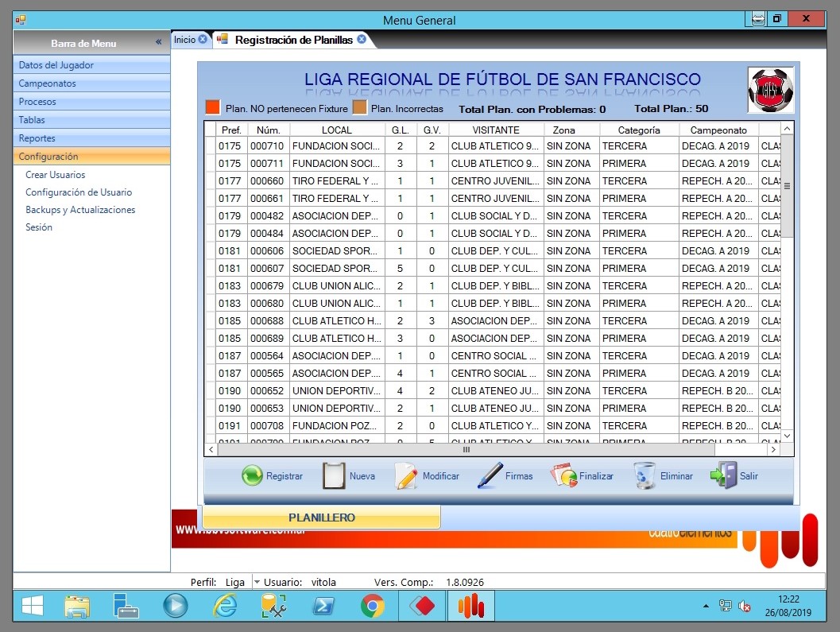Open the Perfil dropdown arrow
Viewport: 840px width, 632px height.
pos(257,582)
